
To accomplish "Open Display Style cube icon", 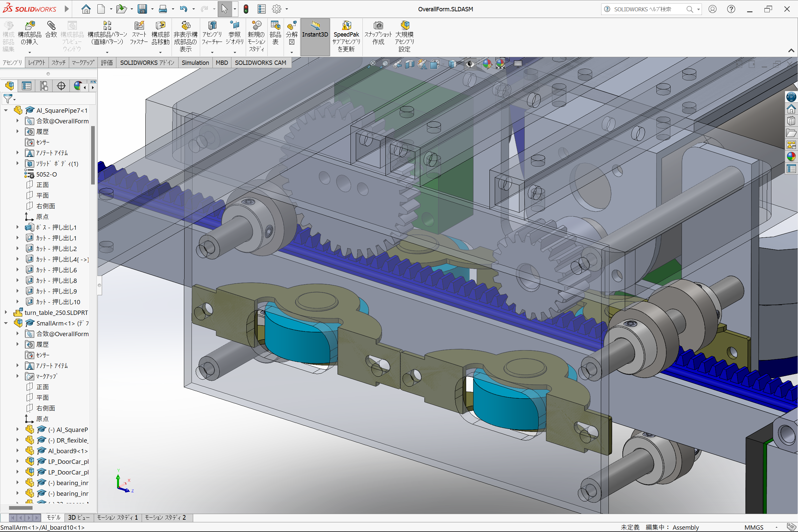I will [x=452, y=64].
